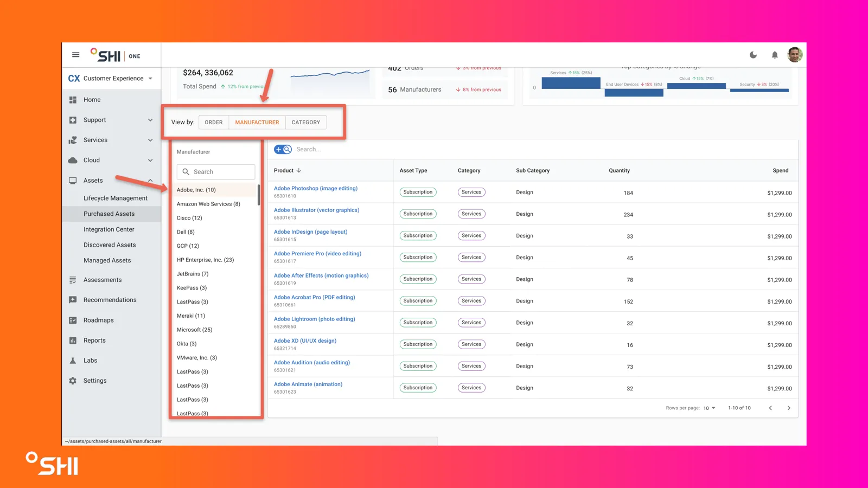The image size is (868, 488).
Task: Open the hamburger navigation menu
Action: (x=75, y=55)
